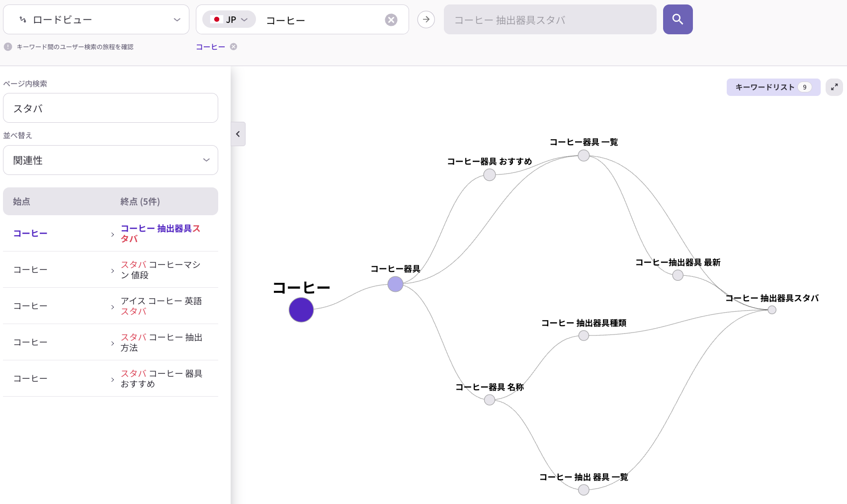This screenshot has height=504, width=847.
Task: Click the コーヒー器具 一覧 node
Action: coord(584,156)
